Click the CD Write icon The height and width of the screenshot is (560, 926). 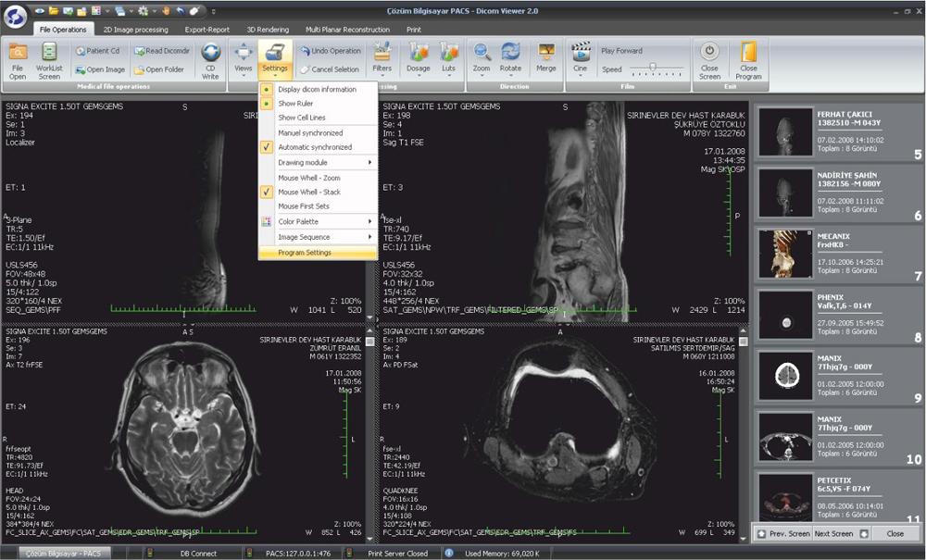[x=210, y=53]
